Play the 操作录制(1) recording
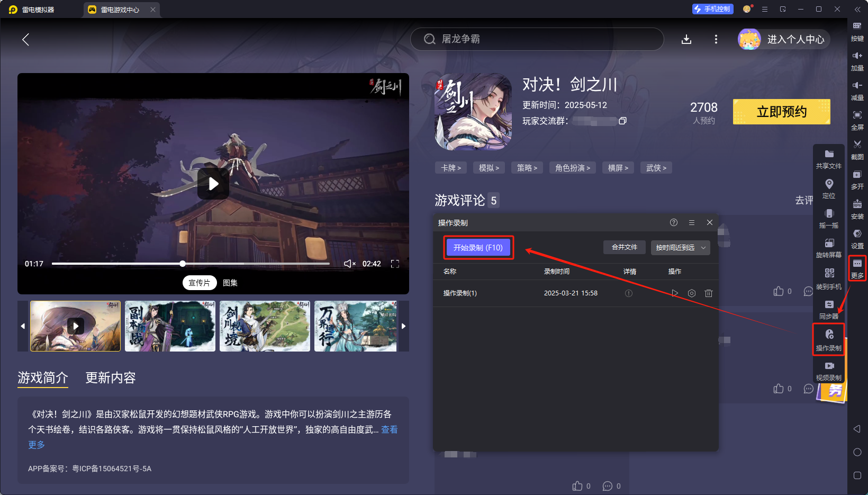This screenshot has width=868, height=495. point(674,293)
